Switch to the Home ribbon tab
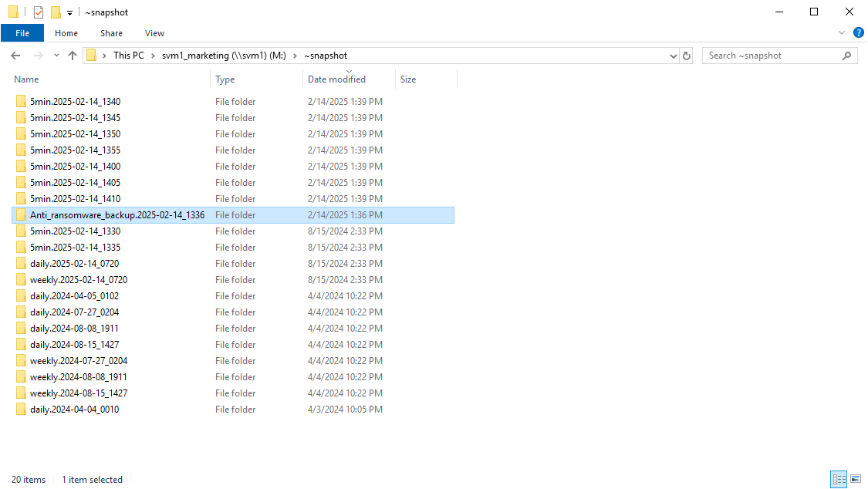 click(x=66, y=33)
